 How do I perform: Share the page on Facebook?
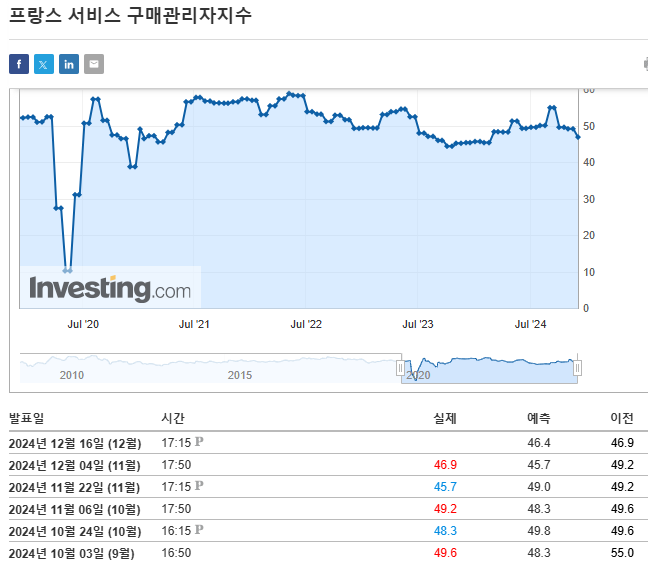(19, 64)
